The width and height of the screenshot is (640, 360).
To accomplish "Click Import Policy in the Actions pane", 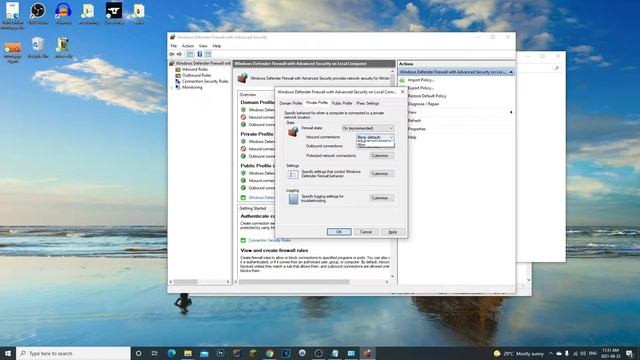I will tap(420, 80).
